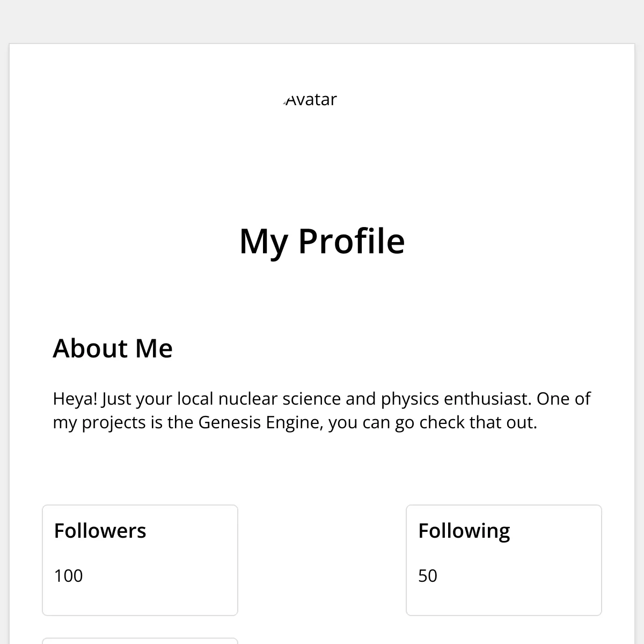
Task: Click the word Profile in the title
Action: (x=352, y=241)
